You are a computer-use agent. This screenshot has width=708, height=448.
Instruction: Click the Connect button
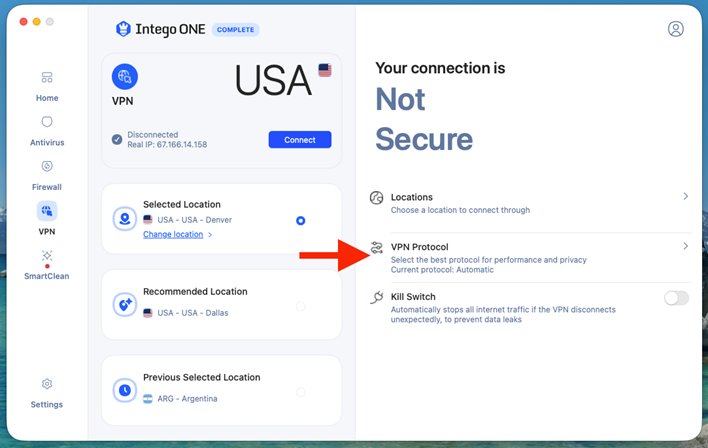(x=300, y=140)
